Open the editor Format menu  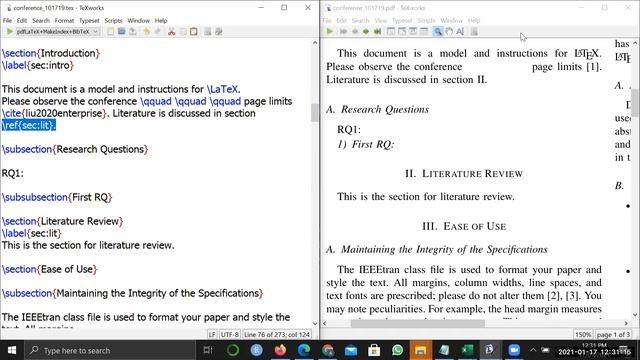[x=64, y=20]
